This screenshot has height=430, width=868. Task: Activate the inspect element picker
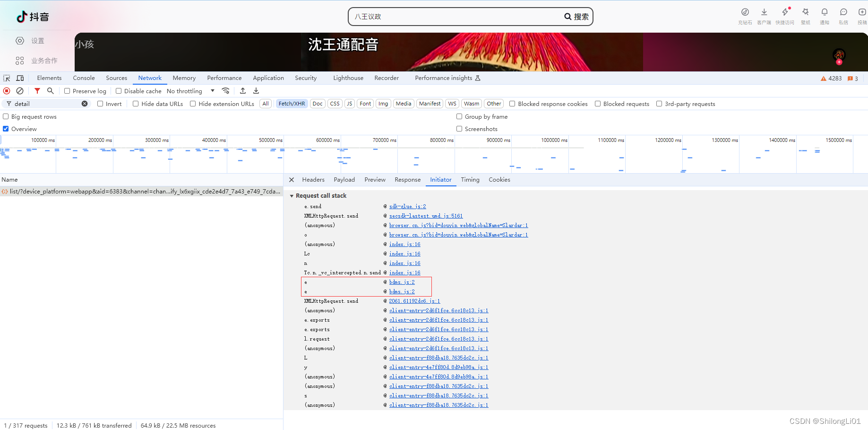pyautogui.click(x=7, y=78)
